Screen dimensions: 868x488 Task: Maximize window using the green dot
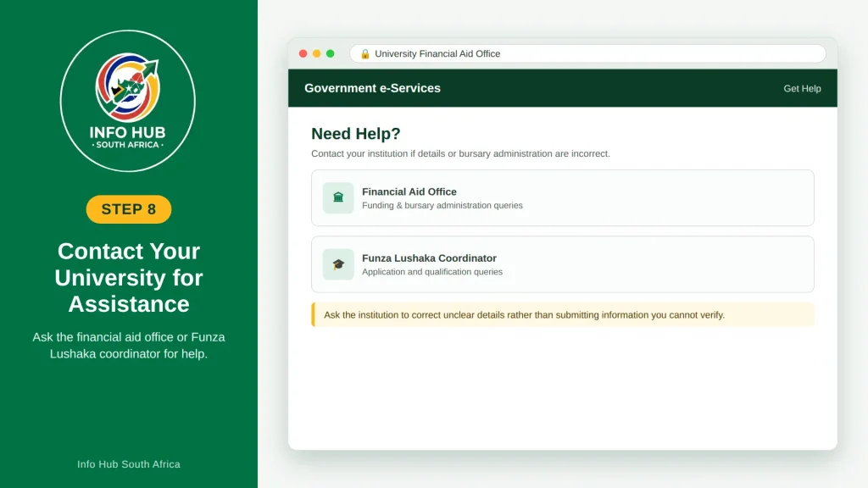pyautogui.click(x=331, y=53)
